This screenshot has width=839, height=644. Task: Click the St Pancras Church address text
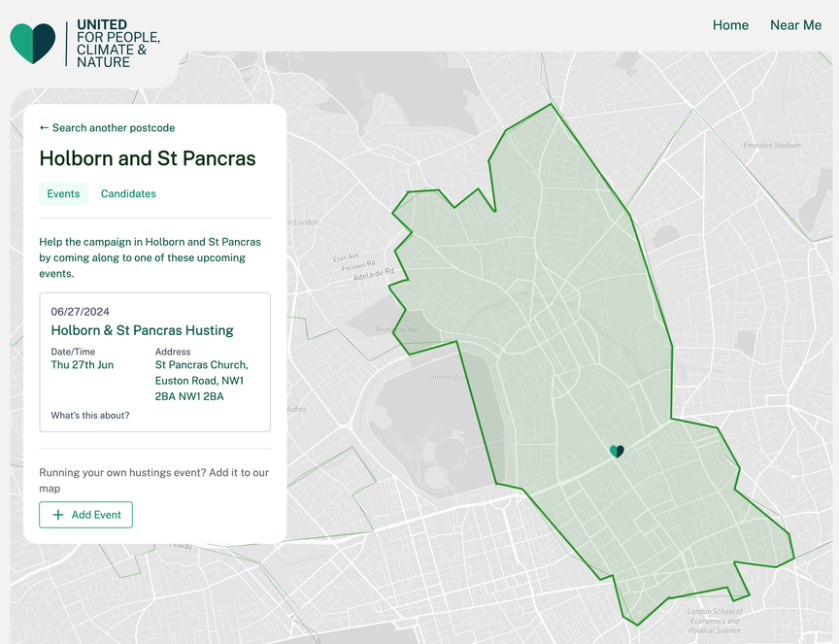coord(202,381)
